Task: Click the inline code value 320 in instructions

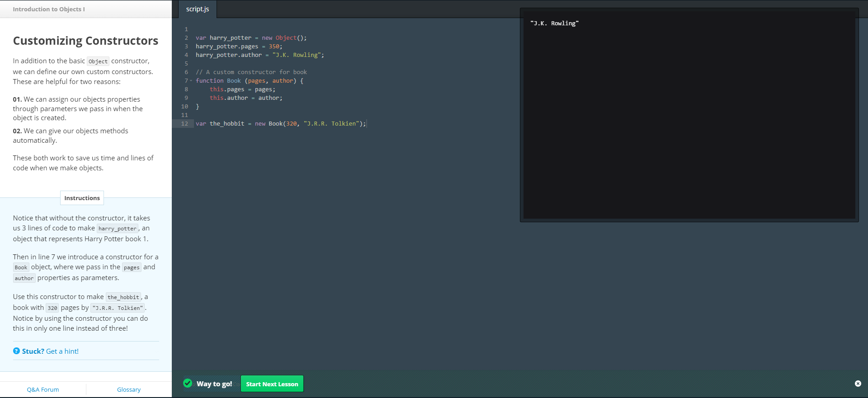Action: click(52, 308)
